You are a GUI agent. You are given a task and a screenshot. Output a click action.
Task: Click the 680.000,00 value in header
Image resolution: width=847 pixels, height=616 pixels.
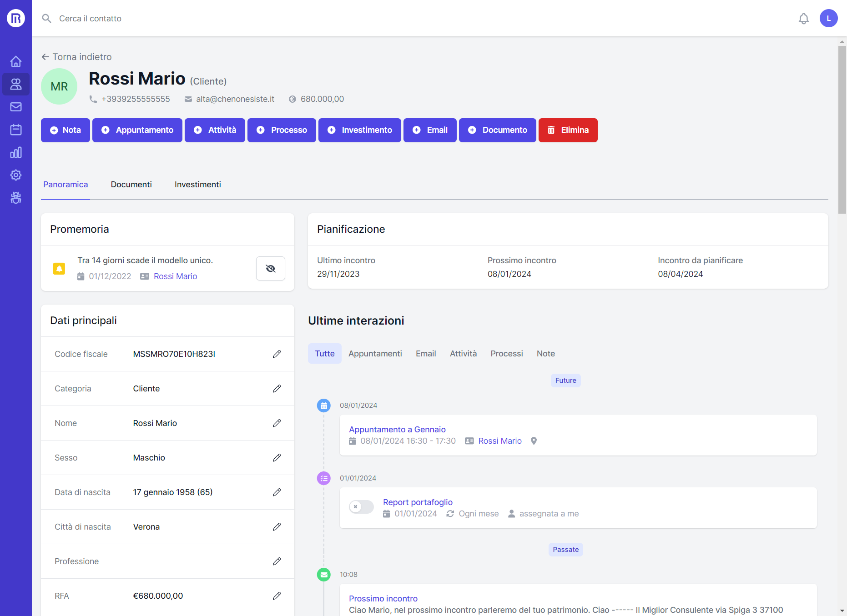pos(322,99)
